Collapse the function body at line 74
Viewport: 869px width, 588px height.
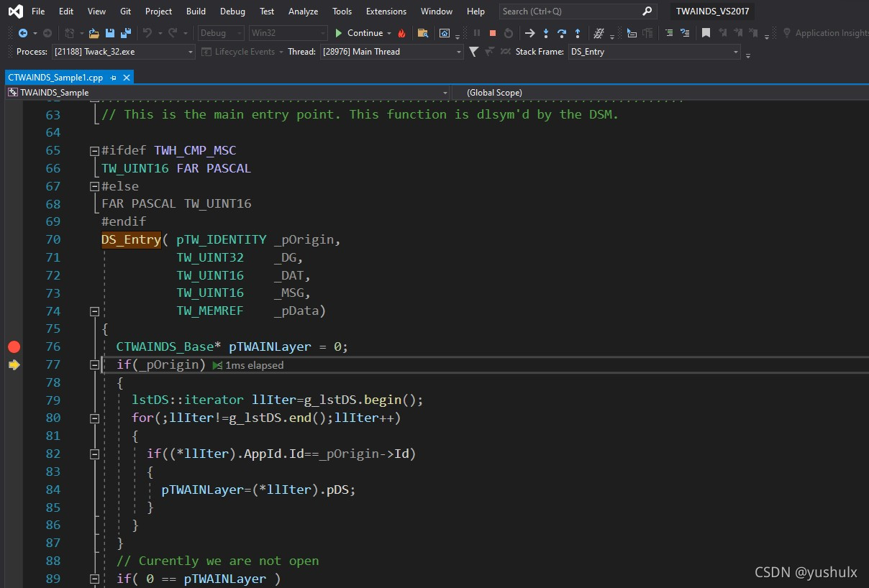coord(94,311)
